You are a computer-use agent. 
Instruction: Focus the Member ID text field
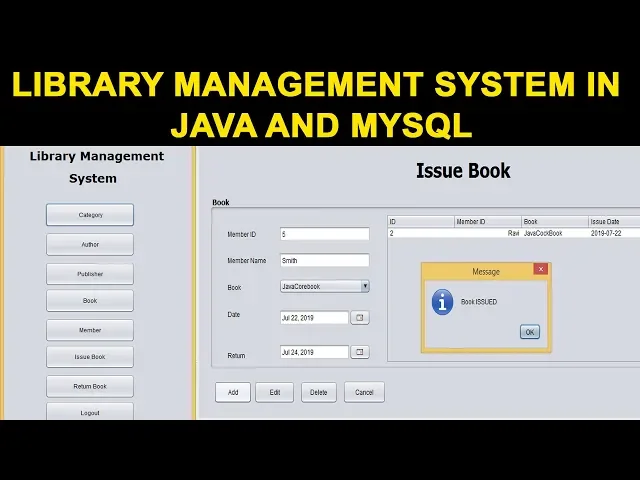tap(325, 234)
